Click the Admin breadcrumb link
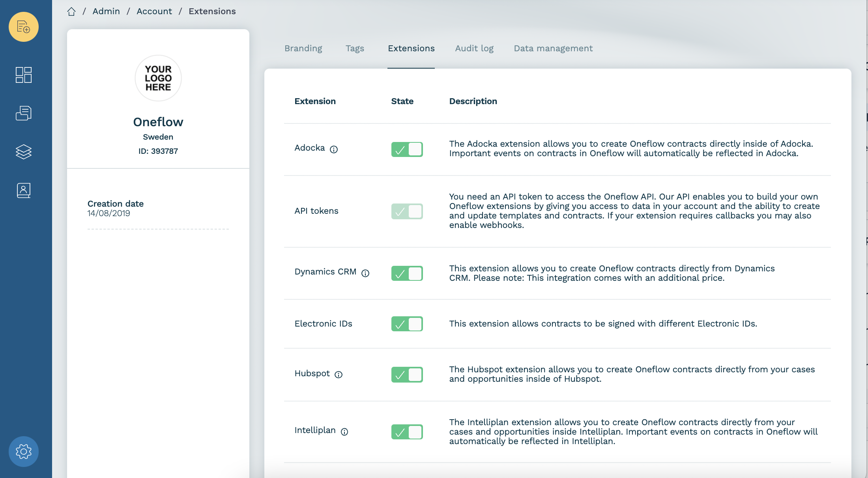This screenshot has width=868, height=478. tap(106, 11)
